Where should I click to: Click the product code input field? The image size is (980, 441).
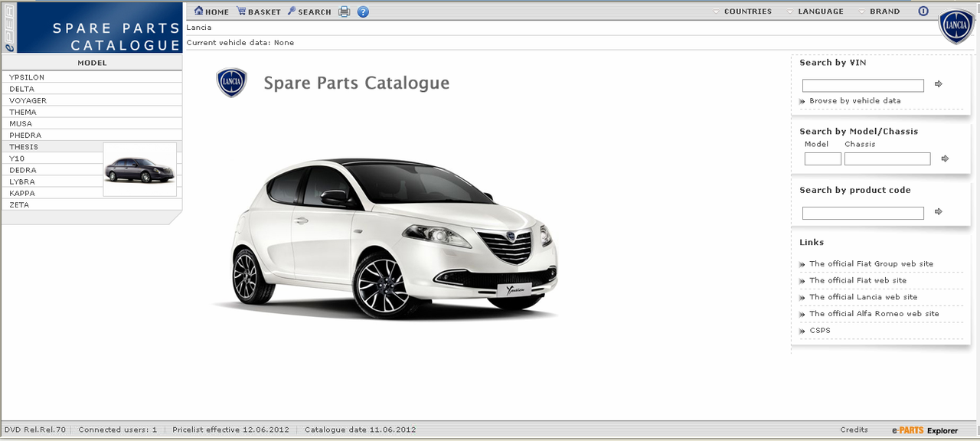[863, 213]
